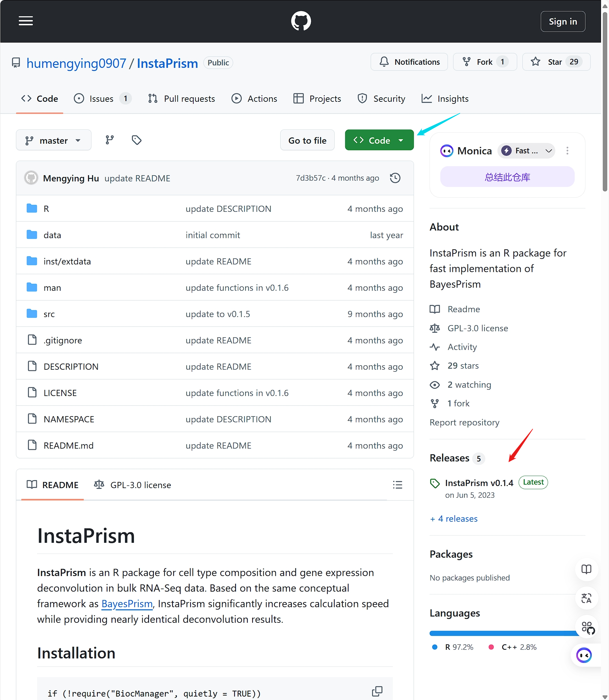Click Report repository link
The width and height of the screenshot is (609, 700).
click(x=465, y=422)
